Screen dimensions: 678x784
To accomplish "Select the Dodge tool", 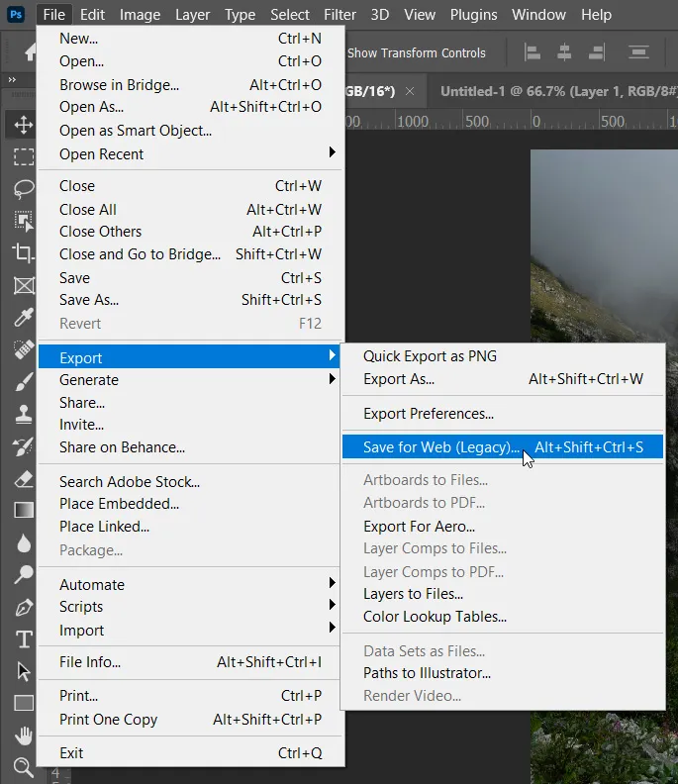I will [x=24, y=574].
